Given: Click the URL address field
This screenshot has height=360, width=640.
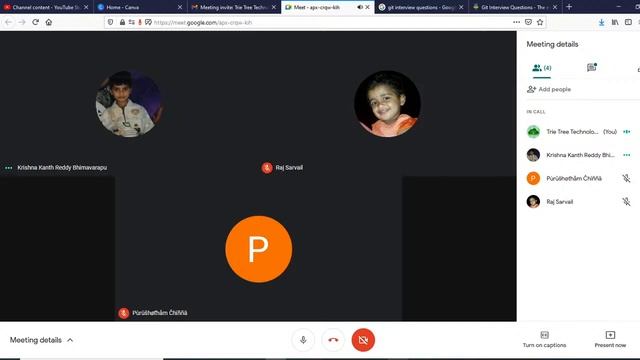Looking at the screenshot, I should click(326, 22).
